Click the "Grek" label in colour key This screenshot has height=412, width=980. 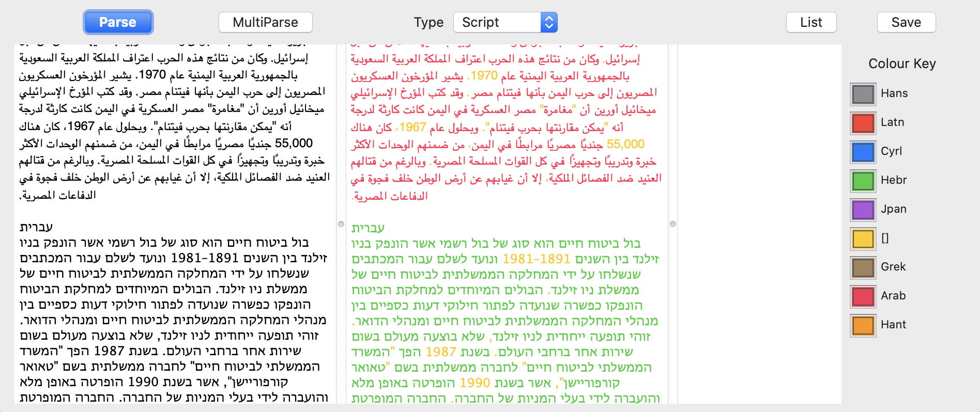click(x=893, y=267)
